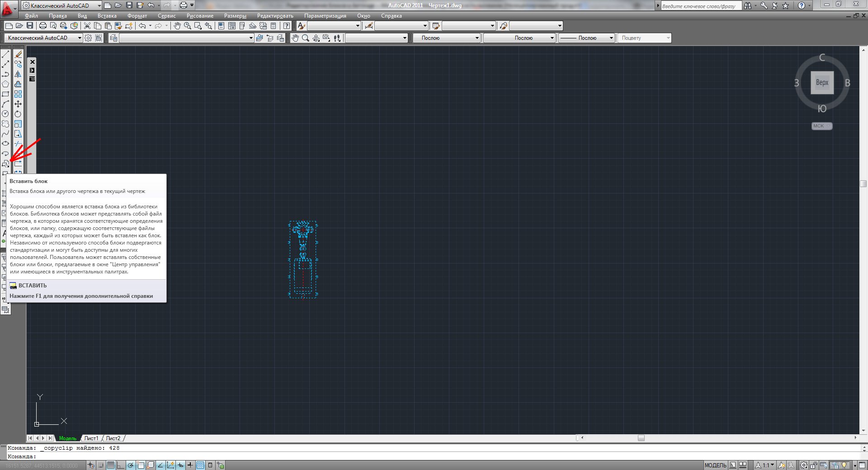
Task: Select the Polyline tool in Draw toolbar
Action: click(5, 74)
